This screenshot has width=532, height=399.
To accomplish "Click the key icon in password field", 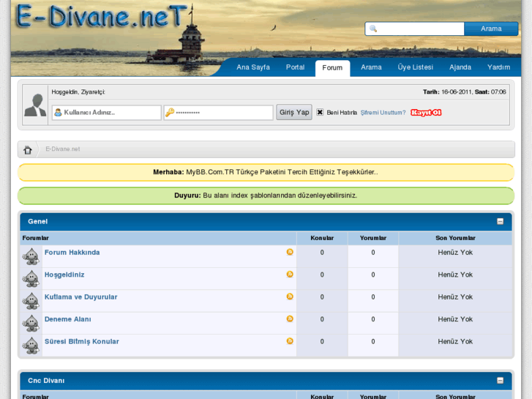I will pos(170,113).
